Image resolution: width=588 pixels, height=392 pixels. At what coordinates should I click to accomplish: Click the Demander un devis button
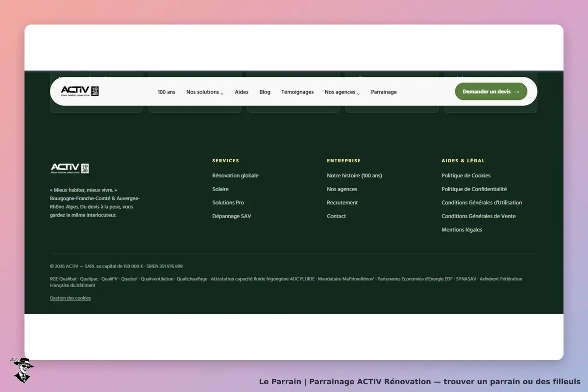pyautogui.click(x=491, y=92)
